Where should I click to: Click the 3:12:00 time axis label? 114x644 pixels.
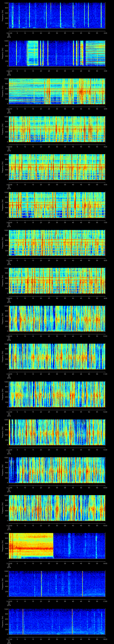[x=9, y=450]
